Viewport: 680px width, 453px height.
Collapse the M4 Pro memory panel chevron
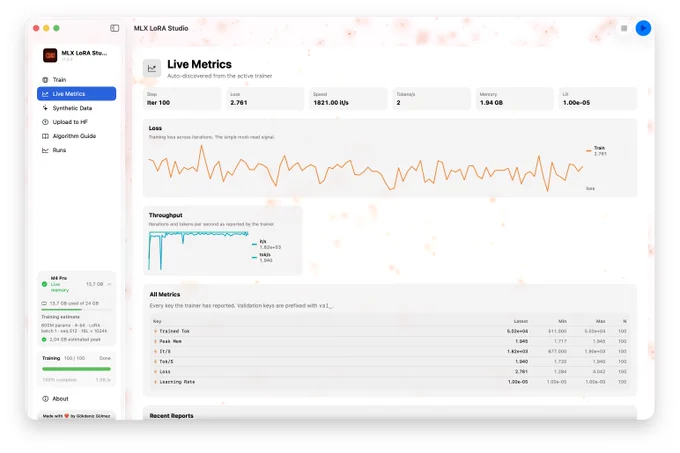click(109, 284)
